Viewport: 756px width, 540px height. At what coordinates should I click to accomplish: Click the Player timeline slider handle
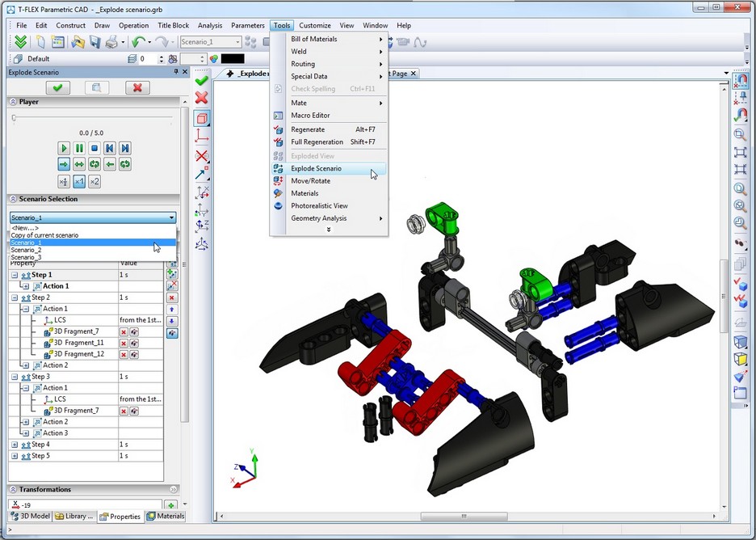coord(14,118)
